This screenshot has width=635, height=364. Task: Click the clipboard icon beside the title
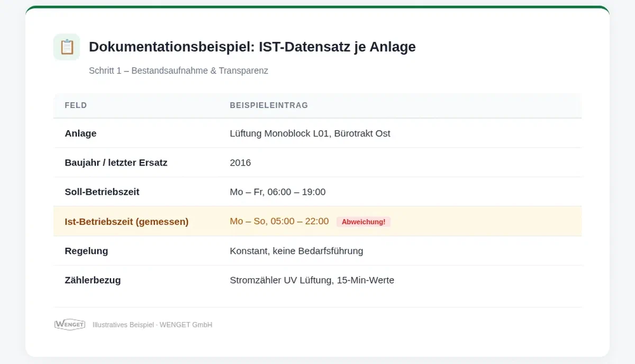click(x=67, y=47)
